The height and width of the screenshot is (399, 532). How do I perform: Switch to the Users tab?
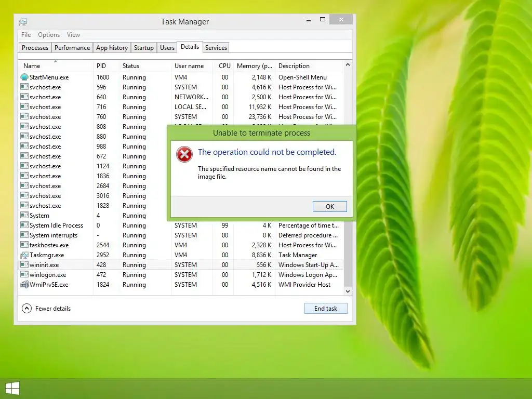click(167, 47)
